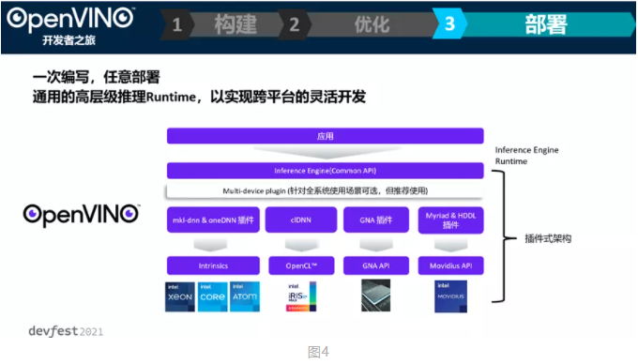Viewport: 638px width, 364px height.
Task: Click the Movidius API block
Action: click(x=451, y=265)
